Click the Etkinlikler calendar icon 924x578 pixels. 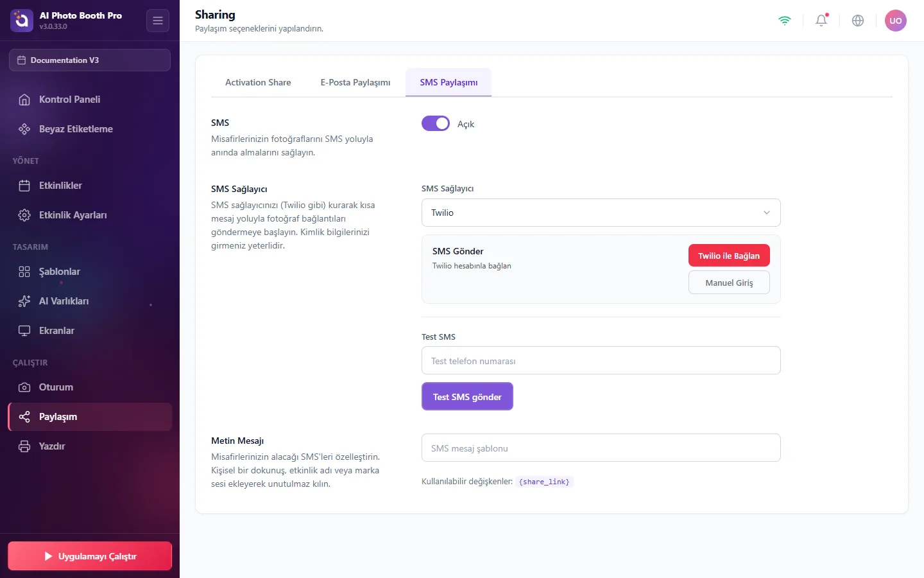24,186
